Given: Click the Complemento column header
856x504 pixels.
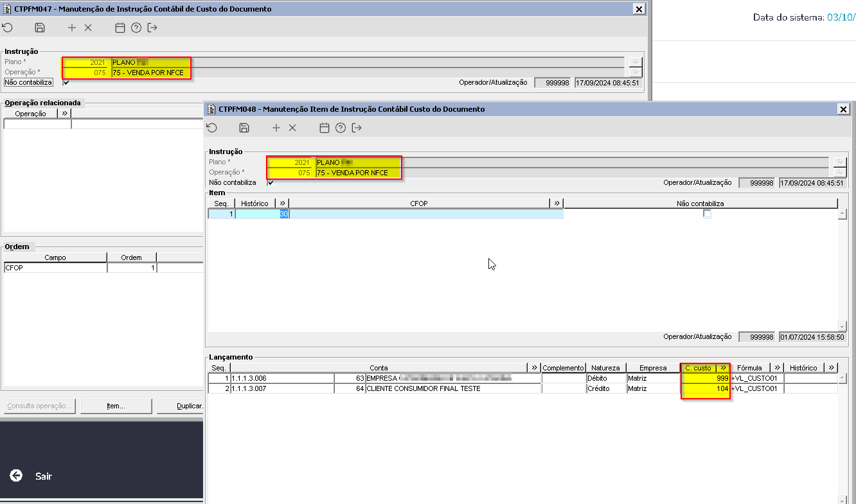Looking at the screenshot, I should tap(564, 367).
